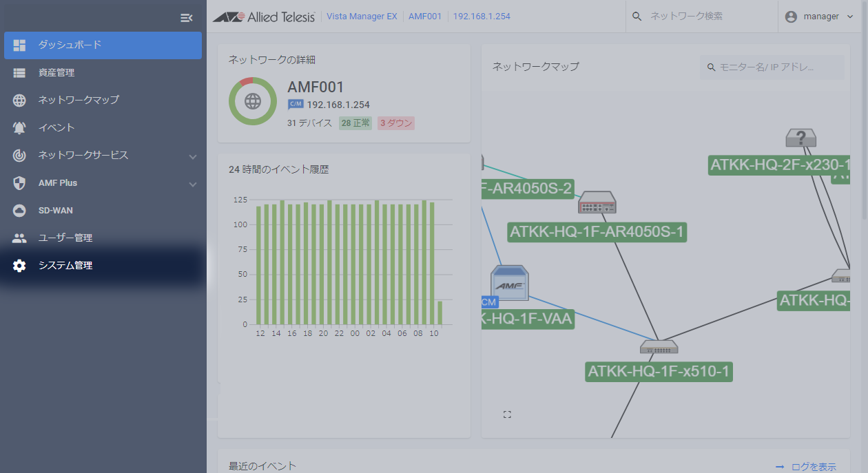This screenshot has width=868, height=473.
Task: Click the magnifier icon in the network search
Action: [637, 16]
